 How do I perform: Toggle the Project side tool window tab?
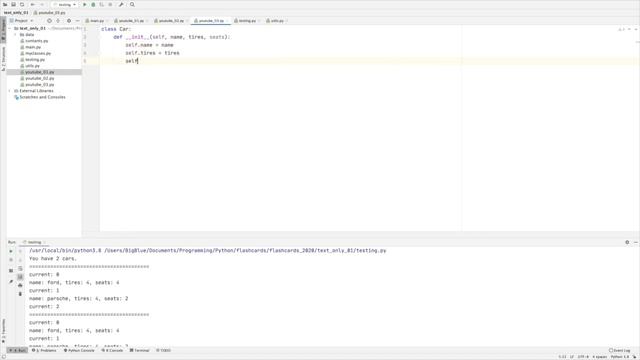pos(3,29)
